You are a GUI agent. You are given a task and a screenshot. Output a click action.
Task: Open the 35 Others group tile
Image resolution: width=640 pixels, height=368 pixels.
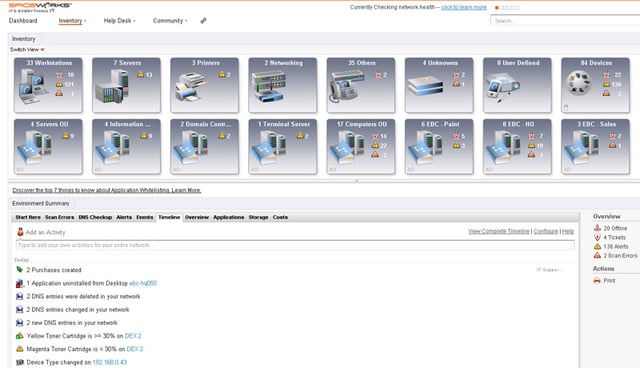coord(361,85)
